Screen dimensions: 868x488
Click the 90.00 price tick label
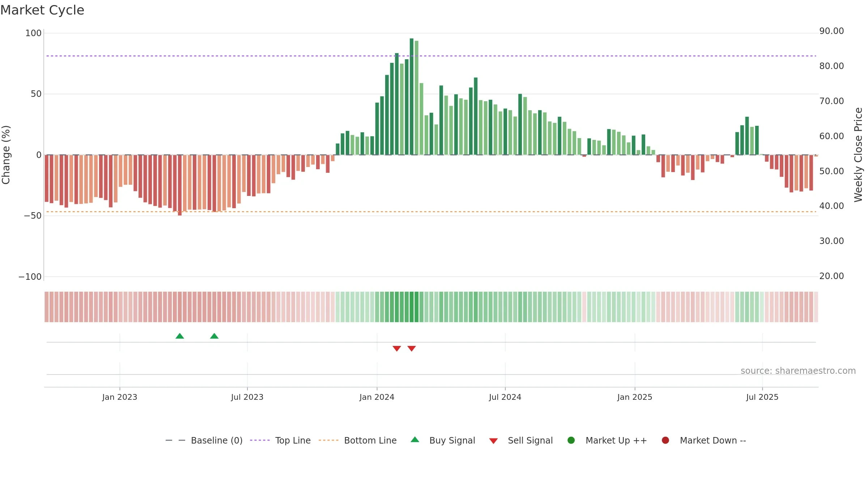click(x=831, y=31)
